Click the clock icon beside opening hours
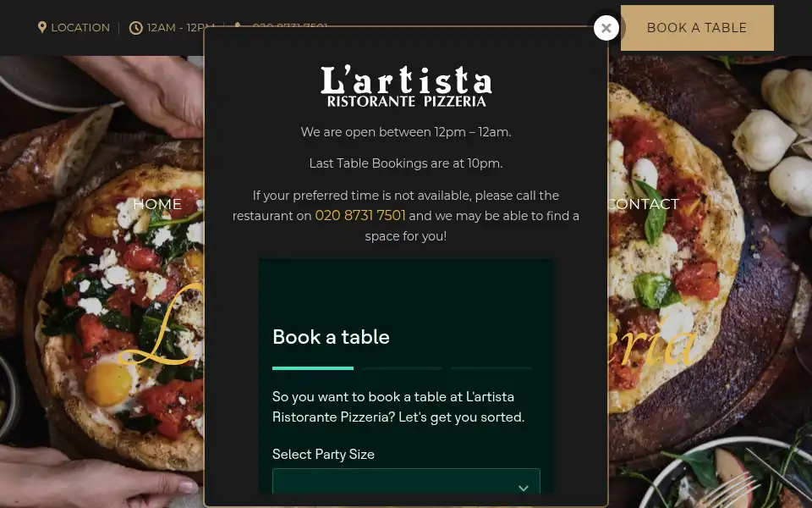 [135, 28]
